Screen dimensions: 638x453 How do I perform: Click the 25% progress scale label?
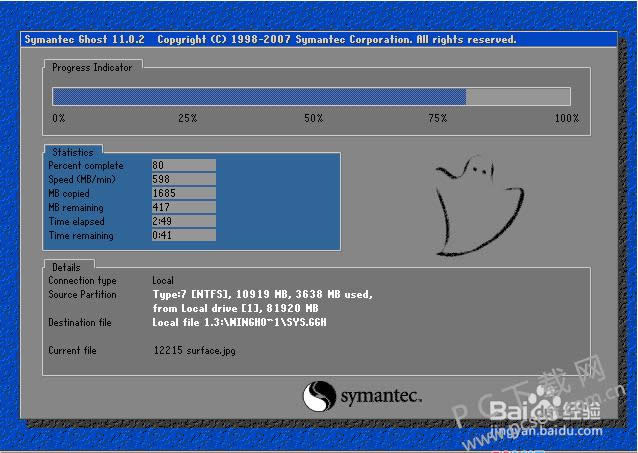pyautogui.click(x=188, y=118)
